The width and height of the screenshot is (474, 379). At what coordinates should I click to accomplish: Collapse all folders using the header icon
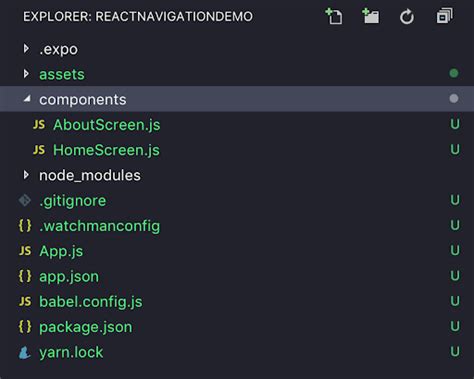pyautogui.click(x=445, y=16)
